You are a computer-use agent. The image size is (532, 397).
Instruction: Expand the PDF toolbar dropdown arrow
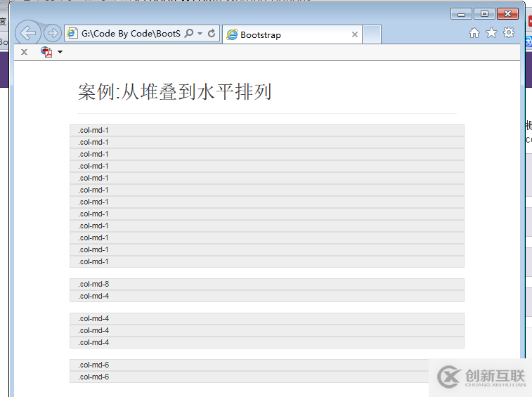tap(60, 52)
